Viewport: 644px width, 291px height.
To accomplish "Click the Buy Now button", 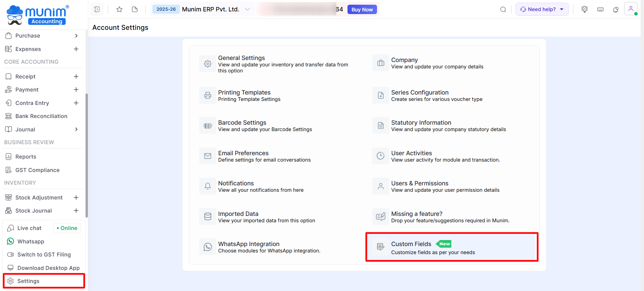I will click(x=362, y=10).
